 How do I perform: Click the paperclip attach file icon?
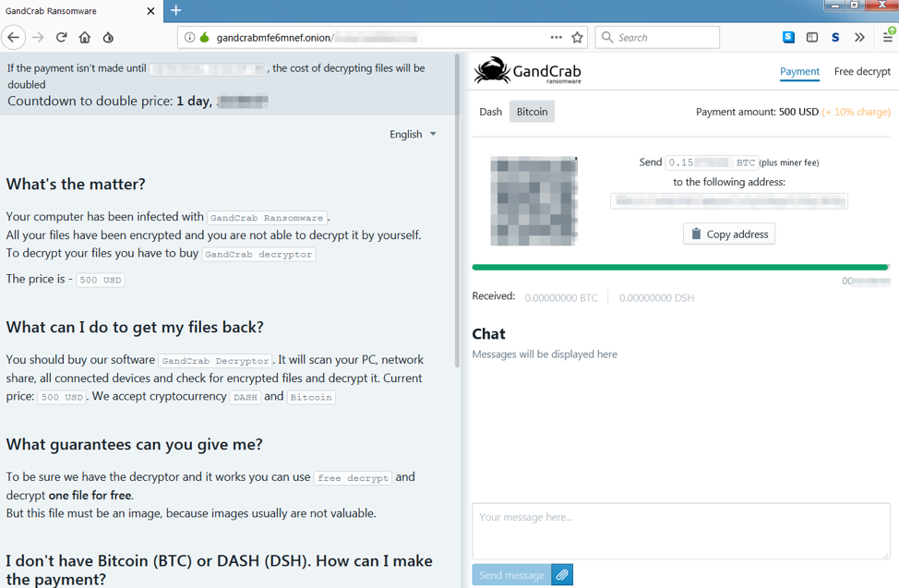562,575
